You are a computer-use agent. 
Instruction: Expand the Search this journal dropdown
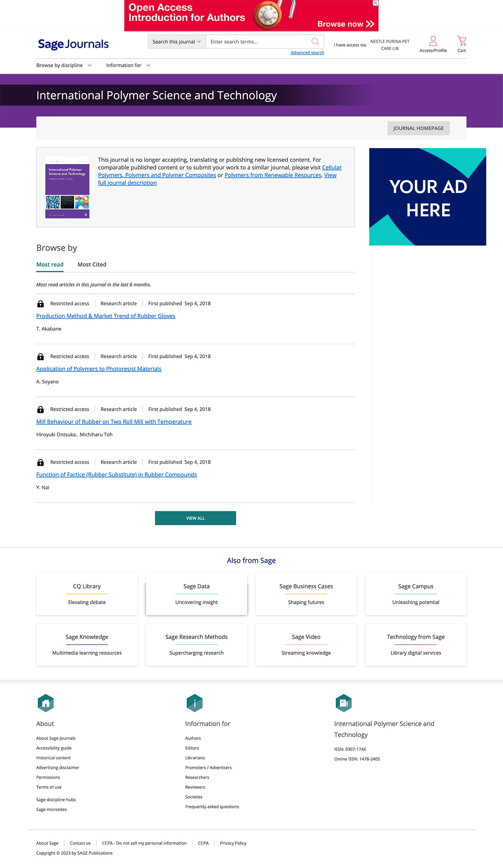(x=177, y=42)
